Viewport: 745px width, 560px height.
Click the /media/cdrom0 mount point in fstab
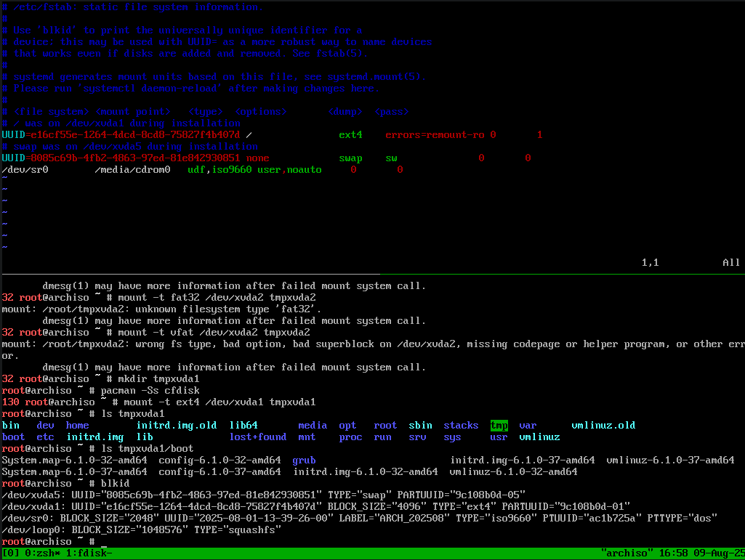pyautogui.click(x=132, y=170)
